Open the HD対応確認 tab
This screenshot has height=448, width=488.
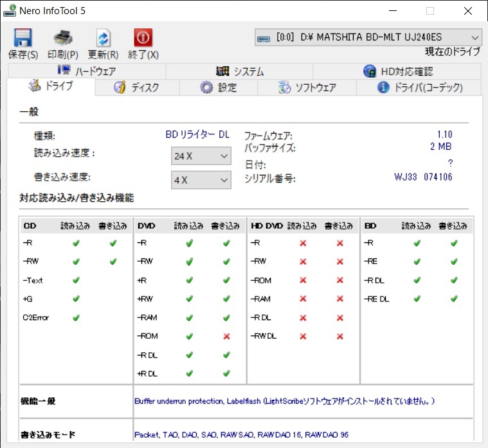click(398, 71)
